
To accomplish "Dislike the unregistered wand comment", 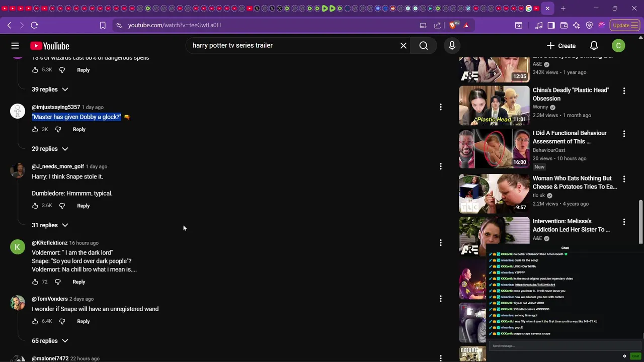I will pos(62,321).
